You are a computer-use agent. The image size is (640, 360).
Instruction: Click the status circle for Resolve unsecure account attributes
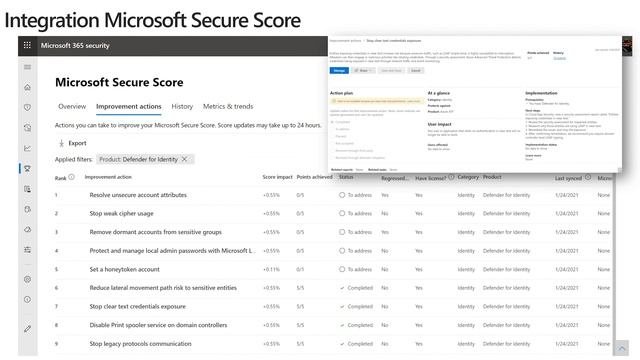coord(342,195)
